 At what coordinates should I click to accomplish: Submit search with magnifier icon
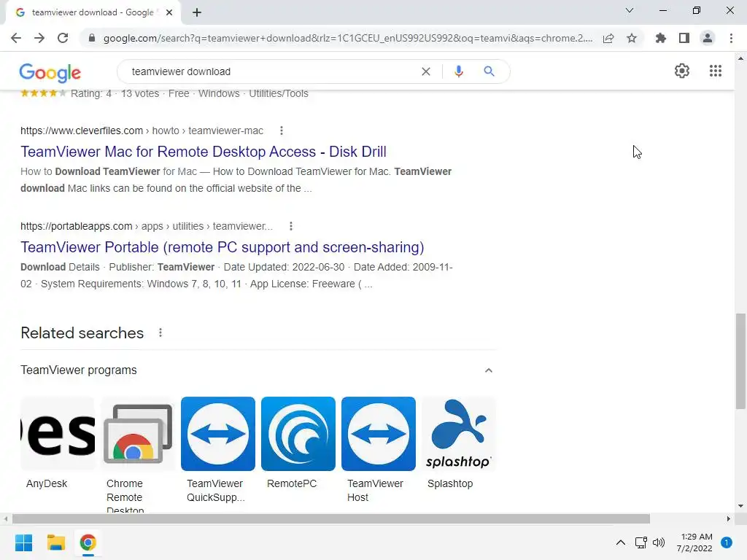489,71
